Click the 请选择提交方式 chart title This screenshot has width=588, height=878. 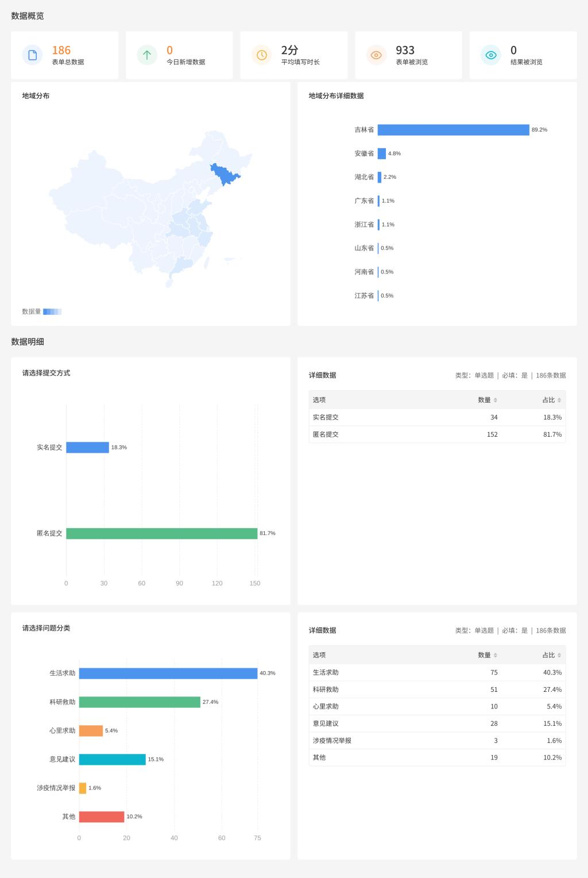click(x=46, y=373)
